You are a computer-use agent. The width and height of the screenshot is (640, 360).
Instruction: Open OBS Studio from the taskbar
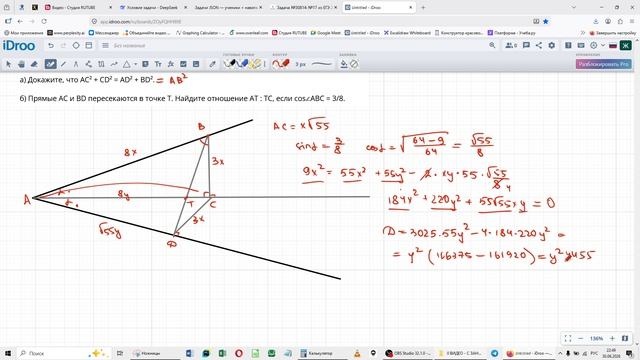click(x=407, y=353)
